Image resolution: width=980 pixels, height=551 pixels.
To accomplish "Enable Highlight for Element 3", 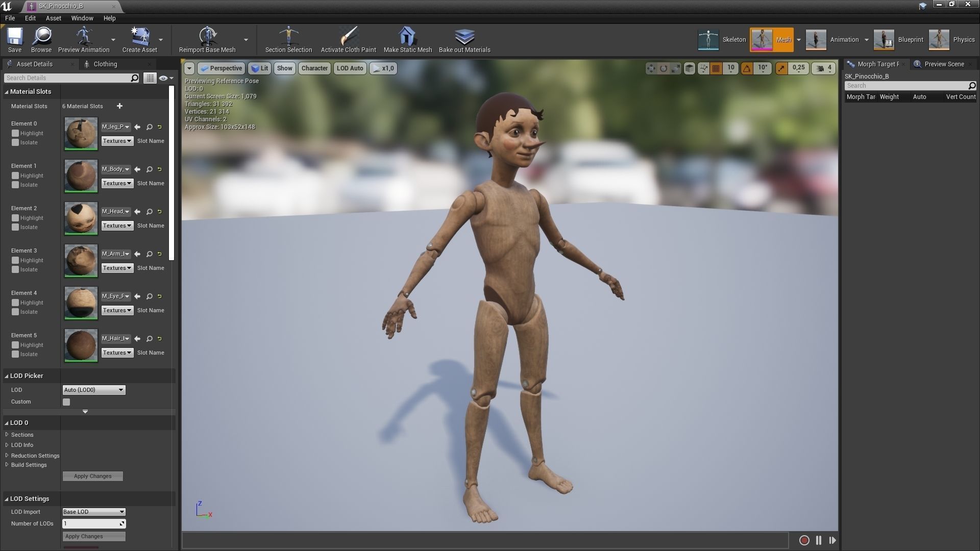I will coord(15,261).
